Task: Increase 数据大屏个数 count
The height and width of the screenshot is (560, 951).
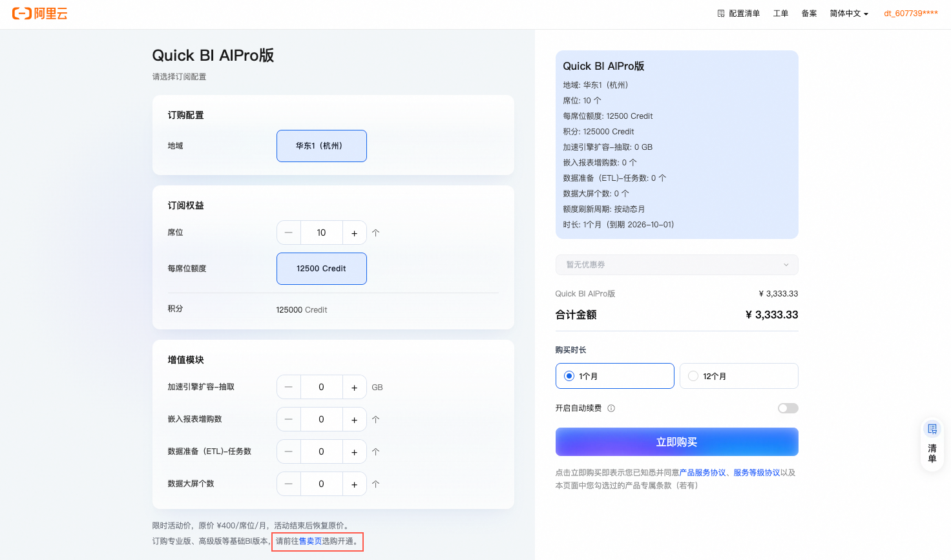Action: [x=354, y=484]
